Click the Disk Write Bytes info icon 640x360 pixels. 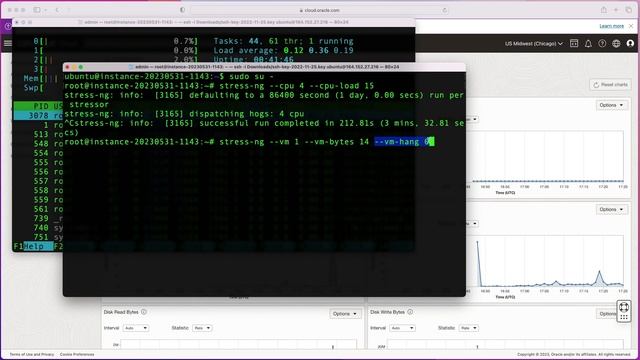point(410,312)
